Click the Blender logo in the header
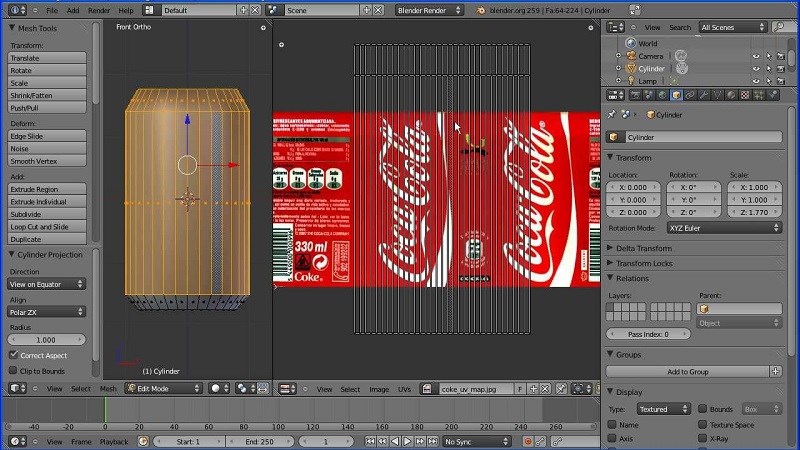800x450 pixels. [x=481, y=10]
